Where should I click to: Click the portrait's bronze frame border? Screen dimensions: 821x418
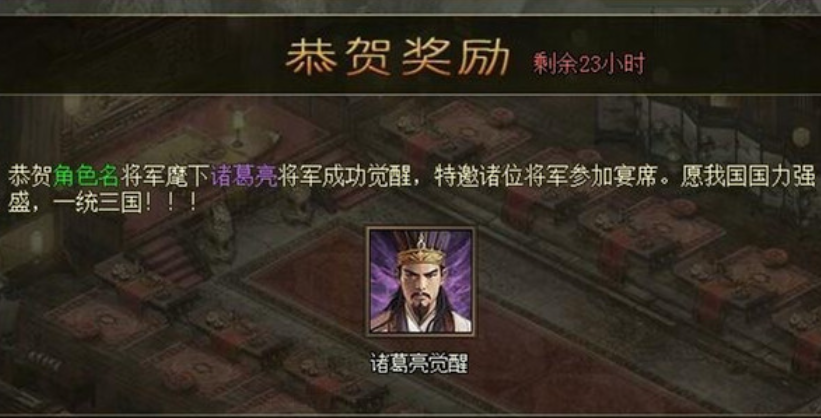pyautogui.click(x=368, y=281)
